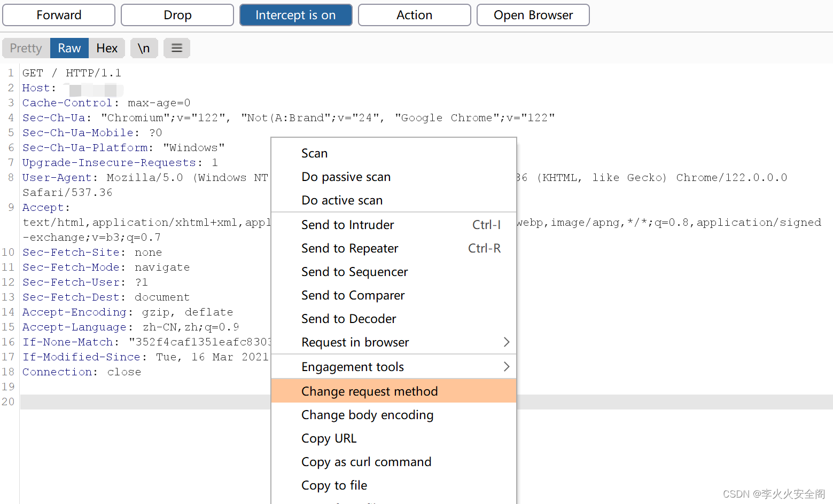Click the Forward button
833x504 pixels.
[x=59, y=15]
